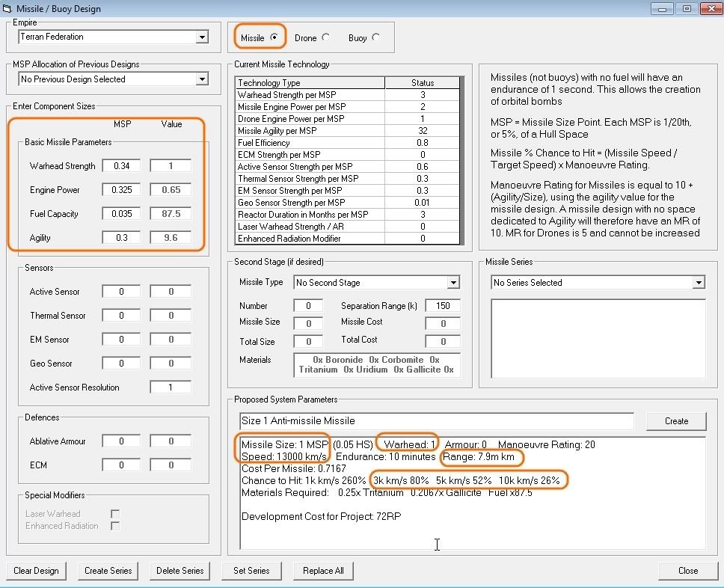Click the Set Series button
The height and width of the screenshot is (588, 724).
pyautogui.click(x=251, y=571)
